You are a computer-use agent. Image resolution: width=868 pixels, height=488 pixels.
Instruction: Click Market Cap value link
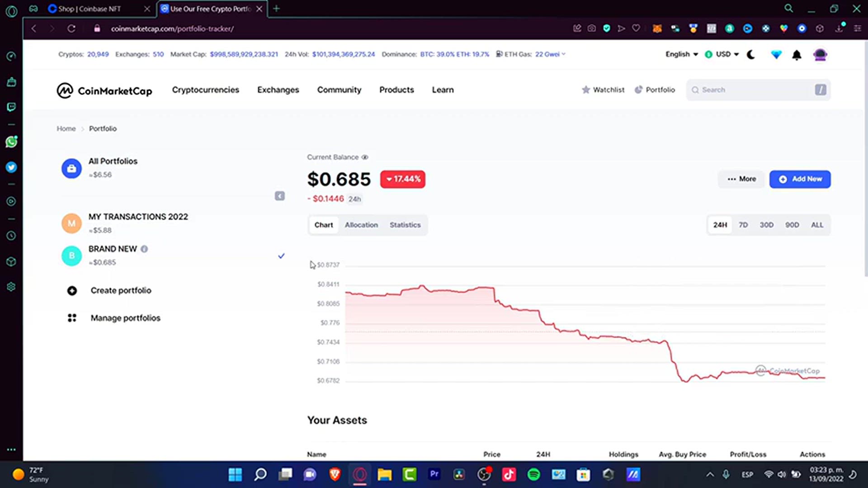[244, 54]
